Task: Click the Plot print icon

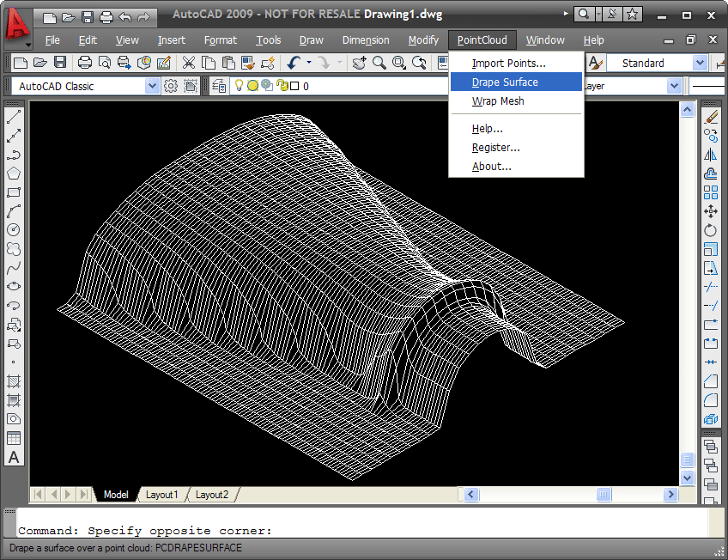Action: click(x=84, y=62)
